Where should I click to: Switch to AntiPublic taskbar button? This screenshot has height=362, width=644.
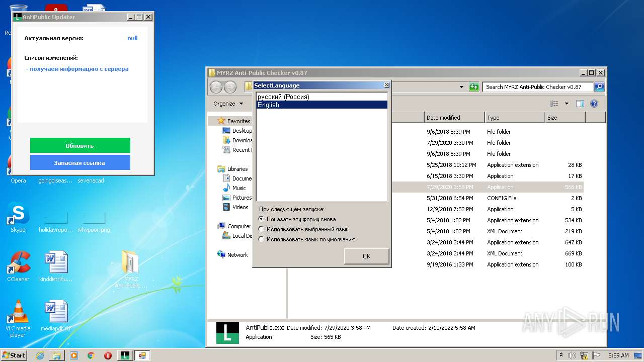(x=125, y=355)
